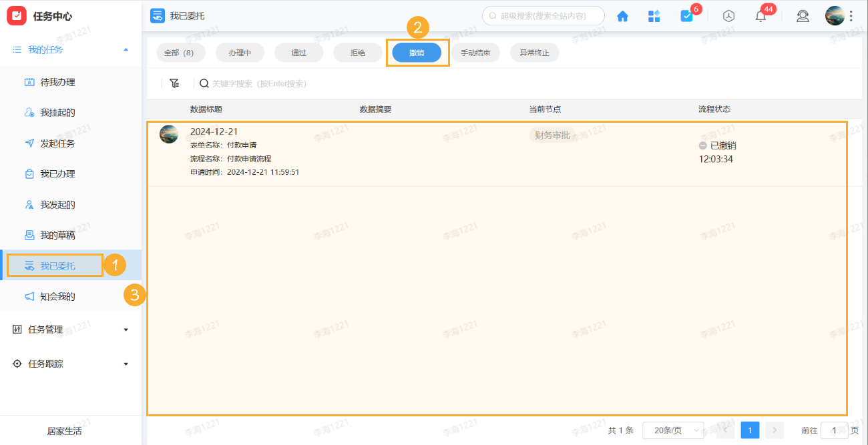The image size is (868, 445).
Task: Select 我已委托 in the sidebar
Action: coord(53,265)
